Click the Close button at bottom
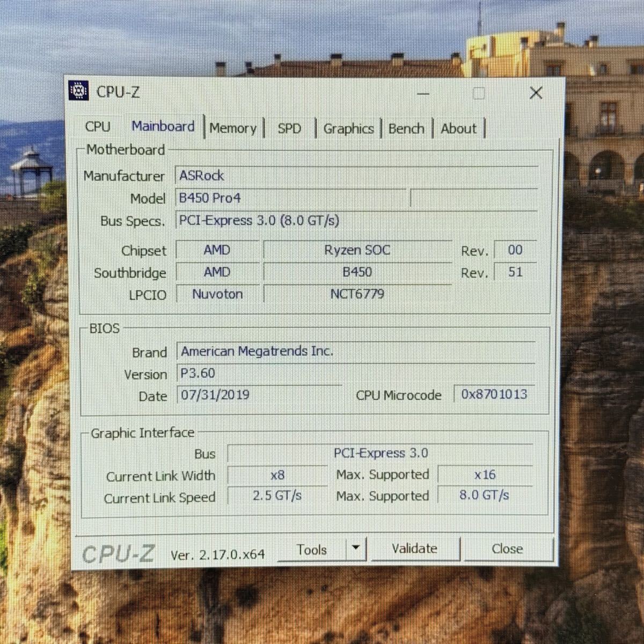The image size is (644, 644). pyautogui.click(x=507, y=548)
